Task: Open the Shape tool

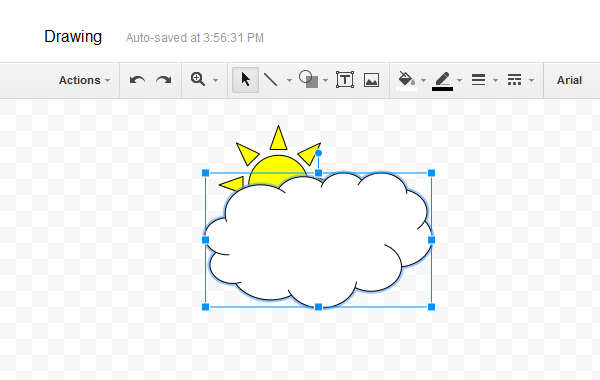Action: click(308, 79)
